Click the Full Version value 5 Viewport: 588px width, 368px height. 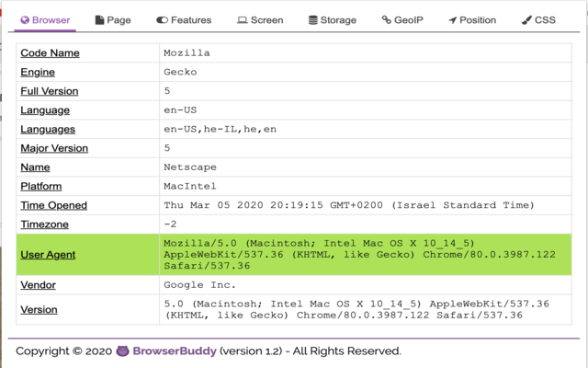[x=167, y=91]
